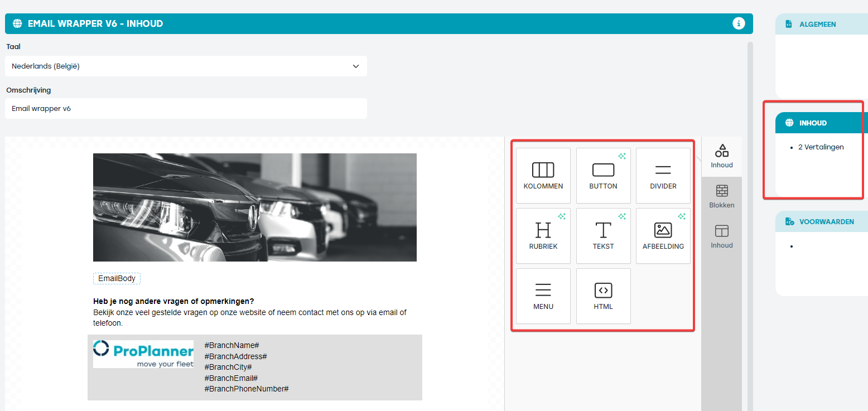
Task: Select the BUTTON block icon
Action: coord(603,175)
